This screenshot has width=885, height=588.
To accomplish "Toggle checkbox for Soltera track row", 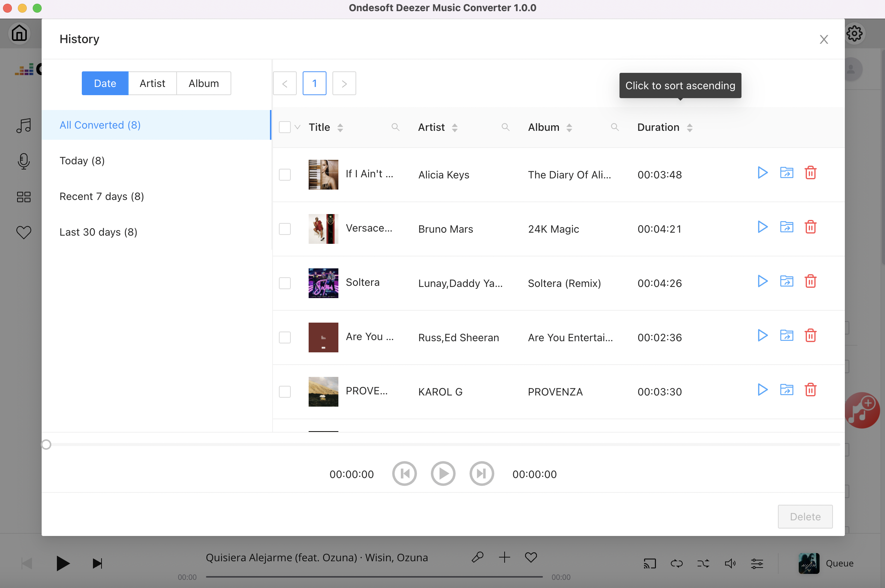I will (285, 283).
